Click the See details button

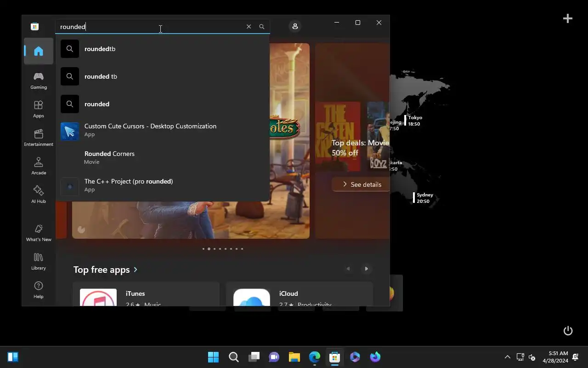point(362,184)
